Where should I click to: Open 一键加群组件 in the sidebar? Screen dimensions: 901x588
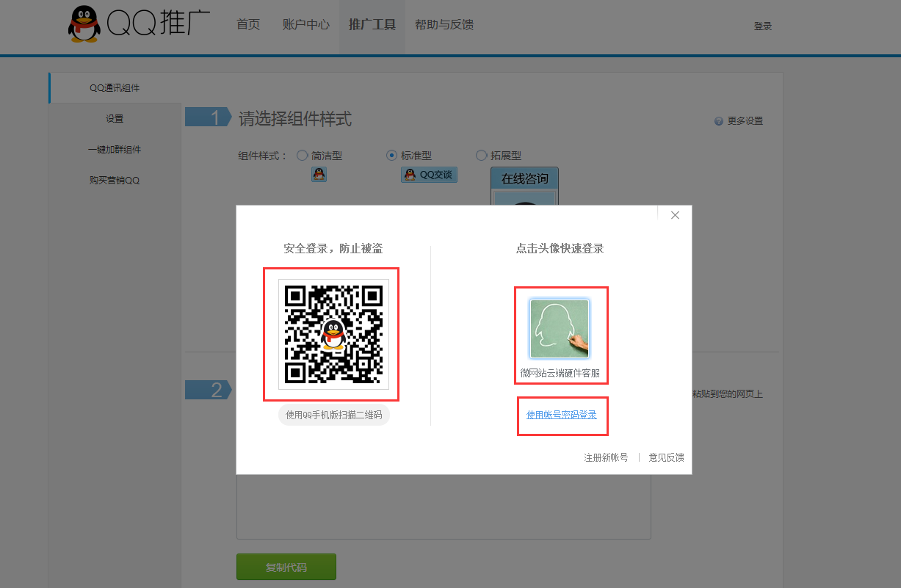115,150
